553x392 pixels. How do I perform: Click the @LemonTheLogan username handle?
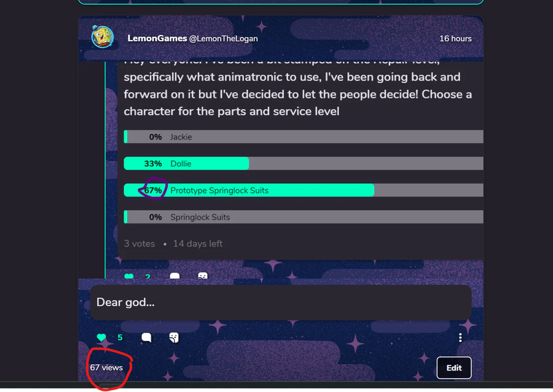coord(224,39)
